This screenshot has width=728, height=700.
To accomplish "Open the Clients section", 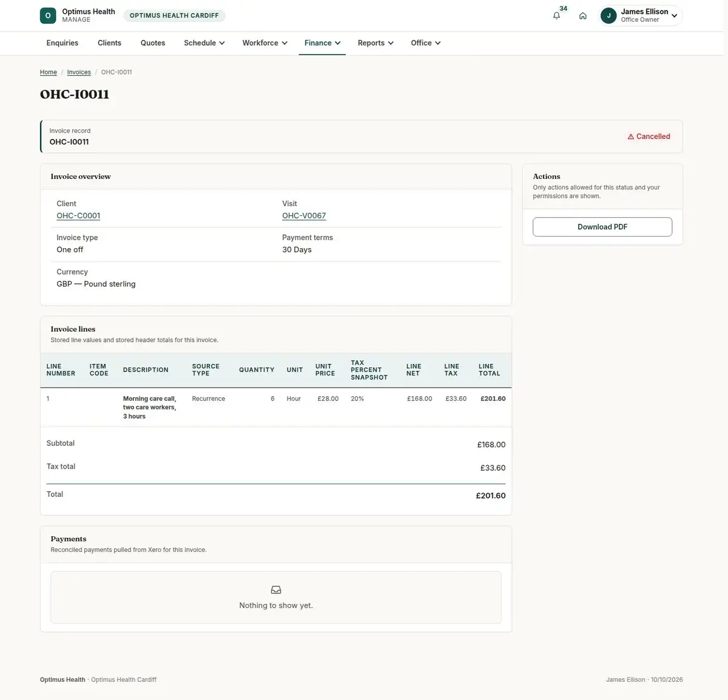I will point(109,43).
